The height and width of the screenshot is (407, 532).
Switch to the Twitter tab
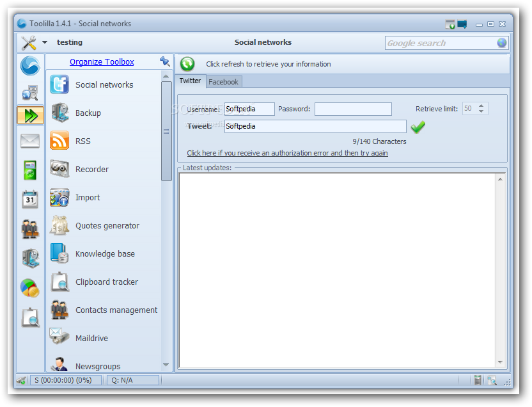pos(190,81)
